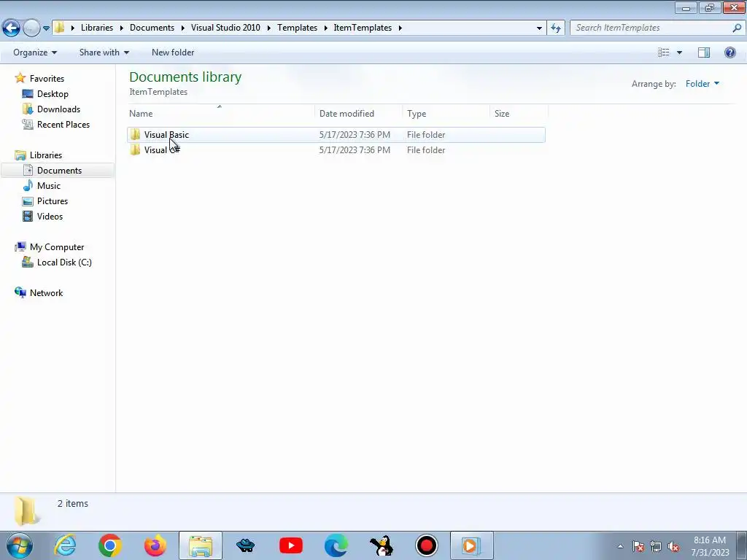Expand the arrow between Templates and ItemTemplates
This screenshot has width=747, height=560.
(x=326, y=28)
